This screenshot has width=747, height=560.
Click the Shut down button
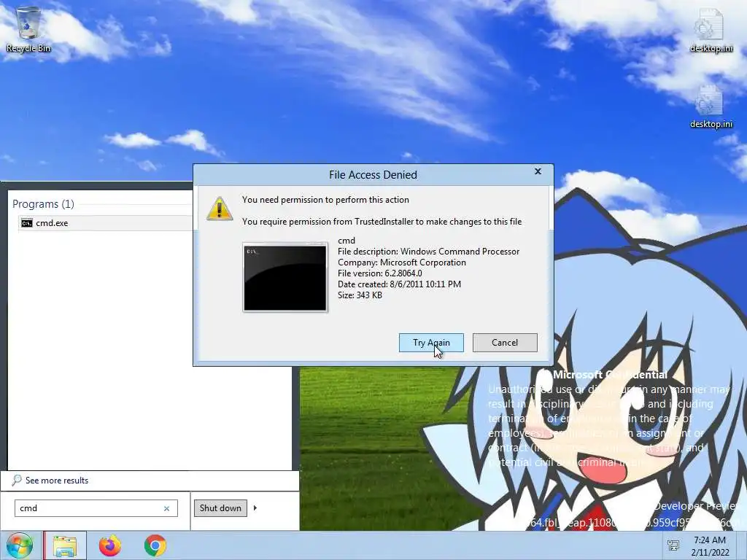[x=220, y=508]
